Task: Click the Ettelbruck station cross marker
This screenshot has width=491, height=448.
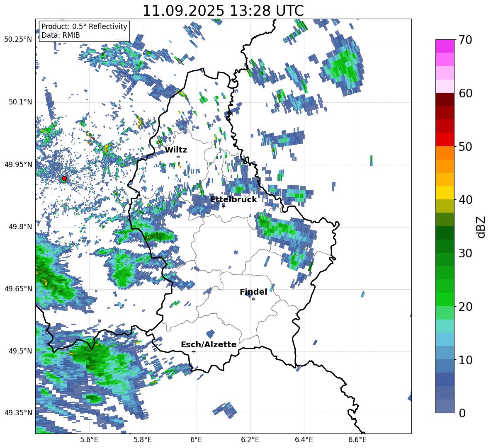Action: [x=224, y=206]
